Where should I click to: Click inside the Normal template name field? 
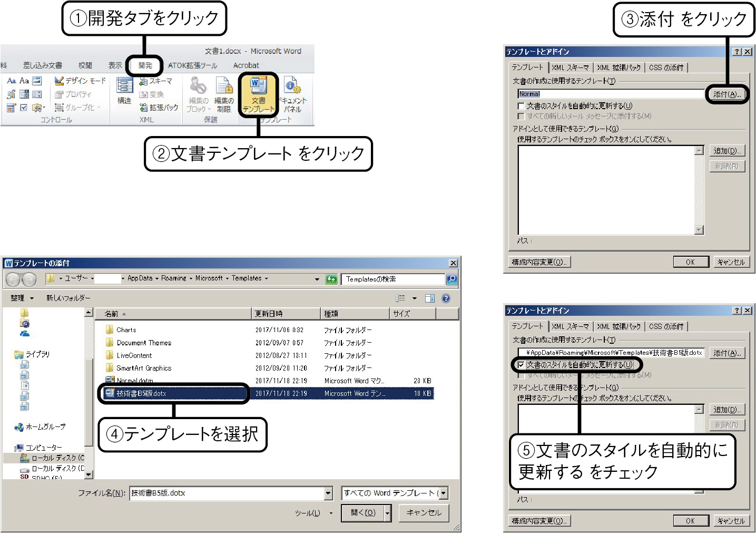pyautogui.click(x=611, y=94)
